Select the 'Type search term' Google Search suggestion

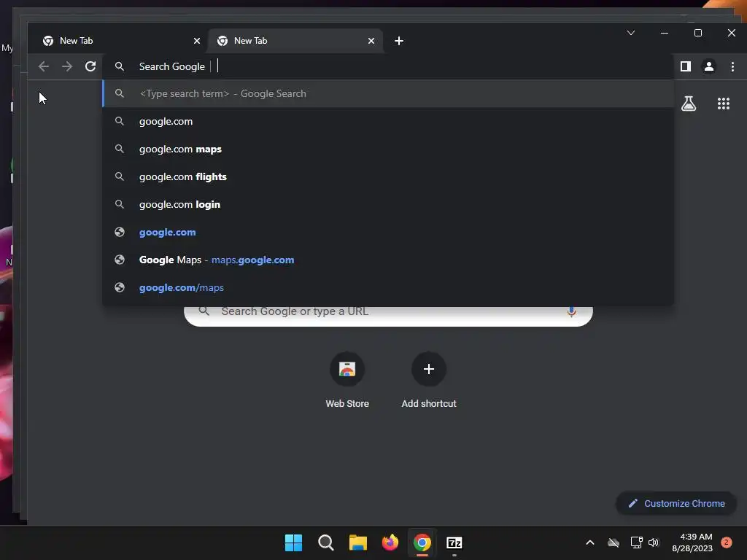388,94
